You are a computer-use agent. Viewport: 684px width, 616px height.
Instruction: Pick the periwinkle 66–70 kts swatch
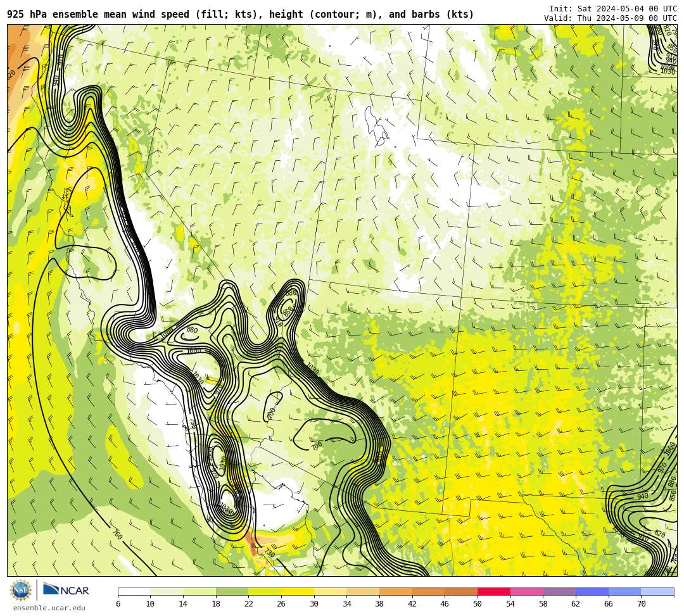624,591
